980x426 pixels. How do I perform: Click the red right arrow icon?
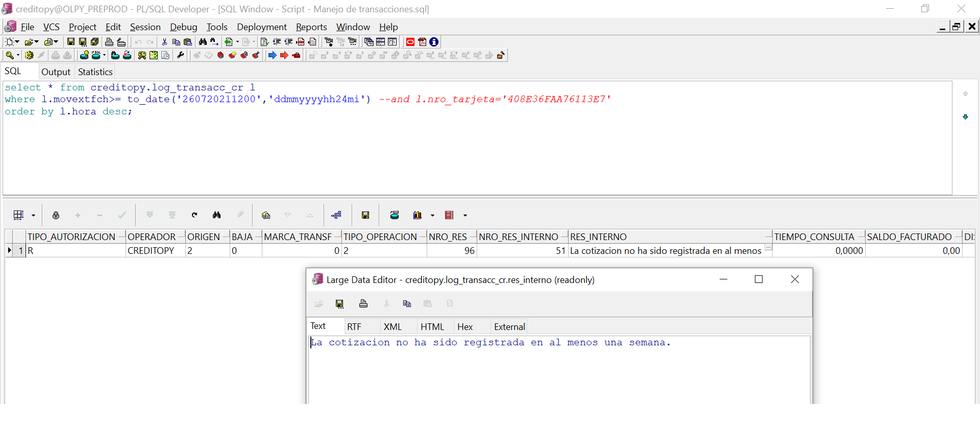pyautogui.click(x=284, y=55)
